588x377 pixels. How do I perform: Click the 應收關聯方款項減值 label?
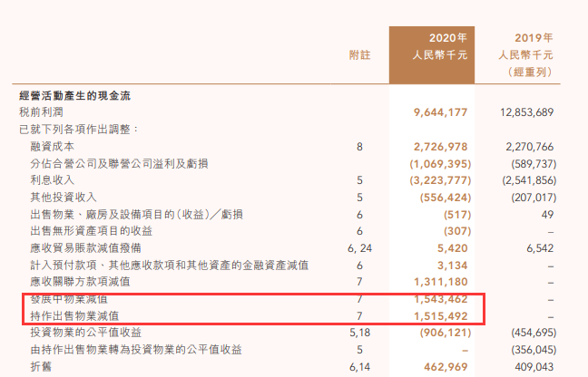tap(80, 282)
